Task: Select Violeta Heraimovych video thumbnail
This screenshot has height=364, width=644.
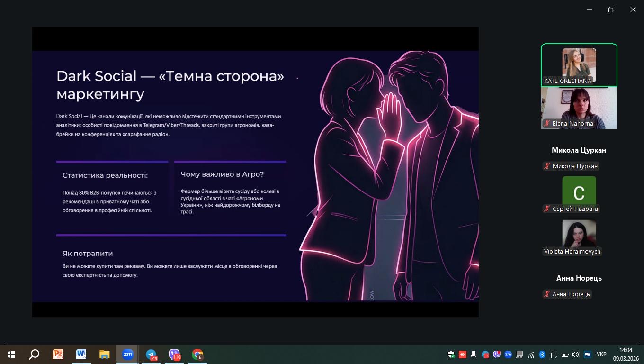Action: pyautogui.click(x=579, y=236)
